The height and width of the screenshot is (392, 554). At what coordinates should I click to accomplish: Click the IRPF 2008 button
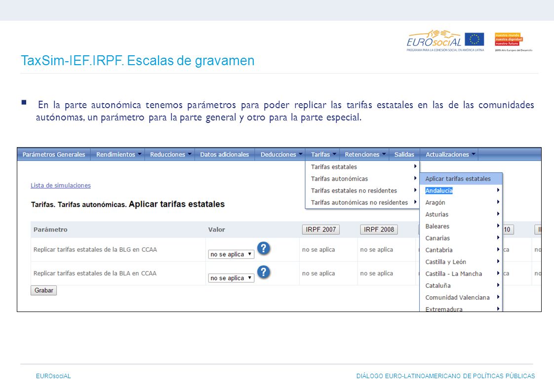click(x=379, y=230)
